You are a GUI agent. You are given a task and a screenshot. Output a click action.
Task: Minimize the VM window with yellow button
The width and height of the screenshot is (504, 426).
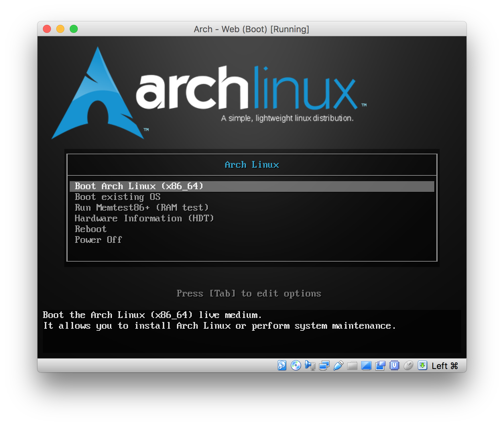pyautogui.click(x=60, y=29)
